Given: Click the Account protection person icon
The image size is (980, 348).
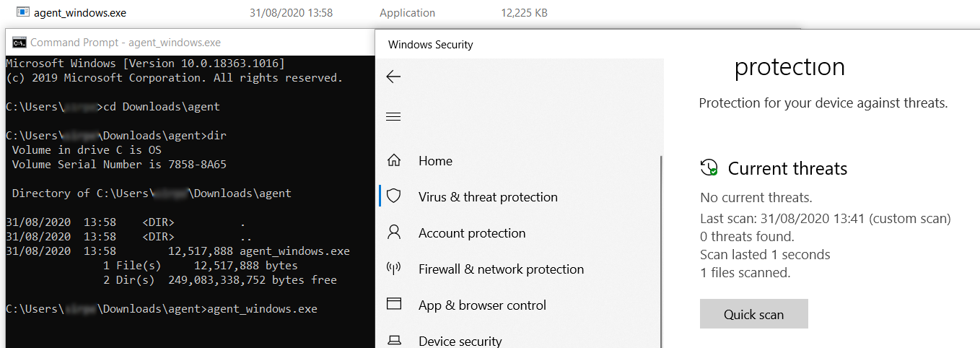Looking at the screenshot, I should [394, 232].
